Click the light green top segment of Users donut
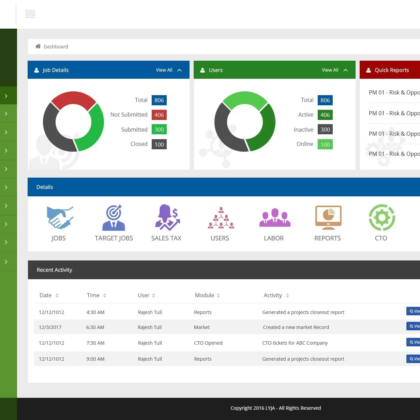420x420 pixels. tap(245, 98)
